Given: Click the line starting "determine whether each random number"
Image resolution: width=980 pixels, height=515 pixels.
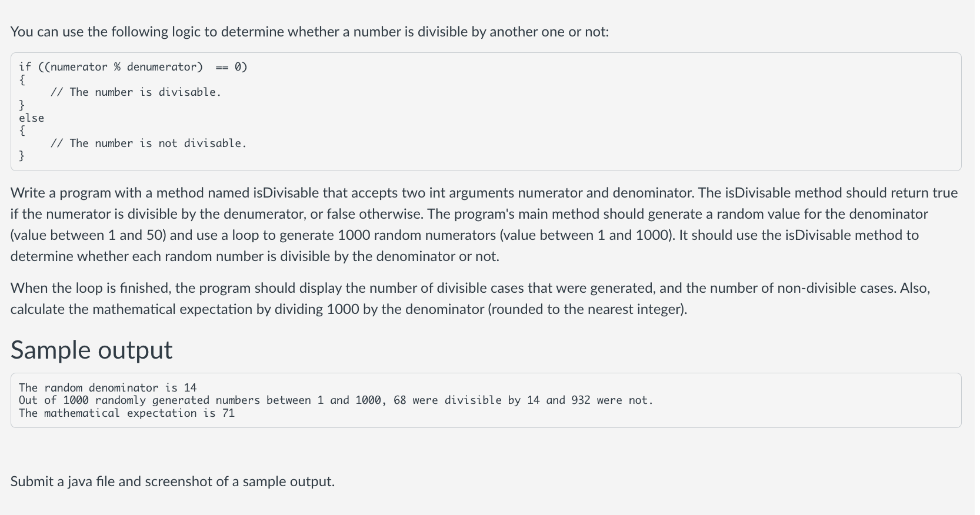Looking at the screenshot, I should point(255,256).
